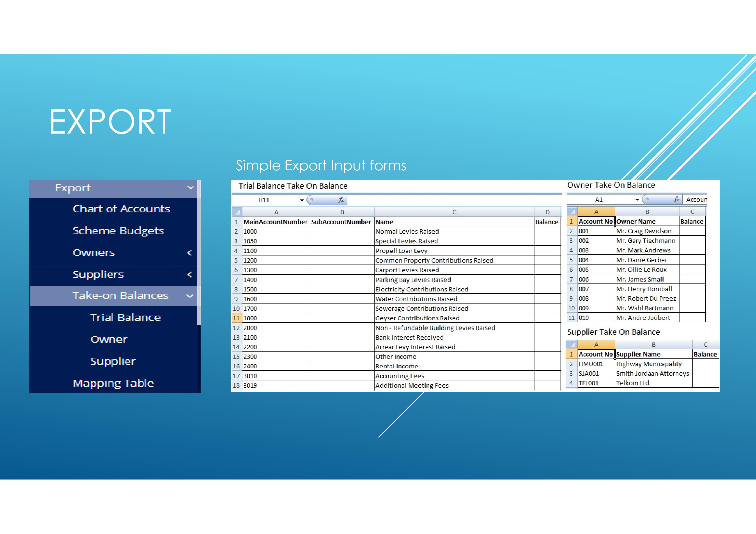Click column header D labeled Balance

click(x=547, y=212)
